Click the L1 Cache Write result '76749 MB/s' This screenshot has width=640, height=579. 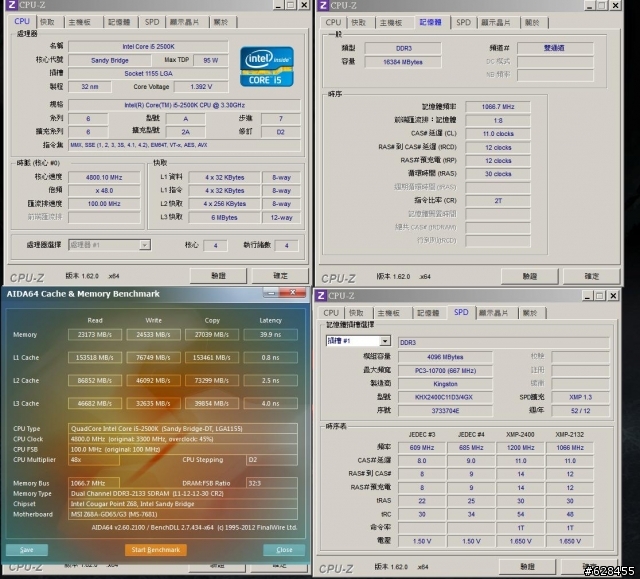click(x=153, y=357)
